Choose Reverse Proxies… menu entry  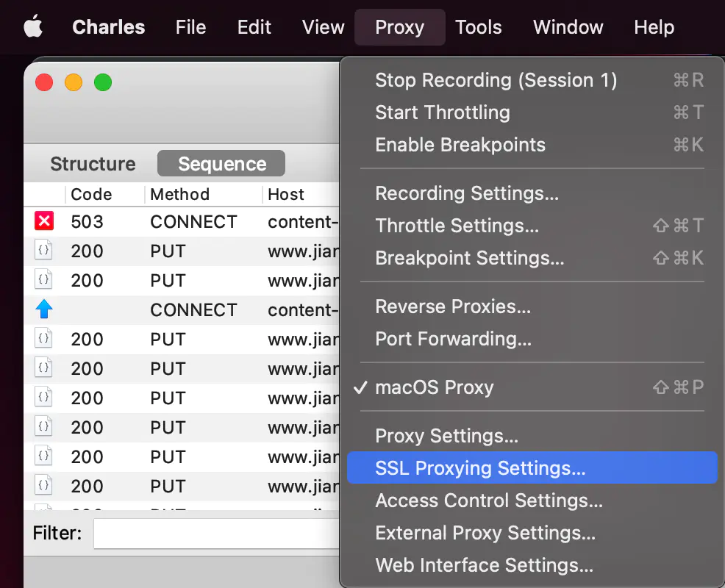click(x=532, y=306)
